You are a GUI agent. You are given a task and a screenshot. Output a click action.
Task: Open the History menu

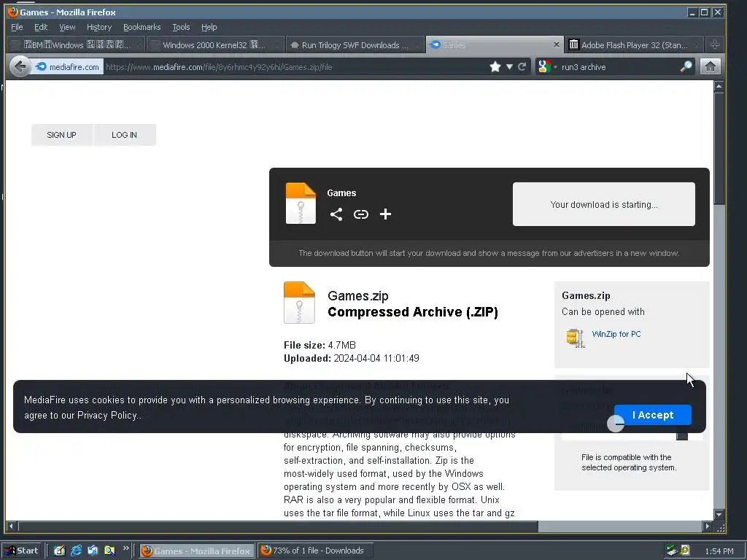pos(99,27)
